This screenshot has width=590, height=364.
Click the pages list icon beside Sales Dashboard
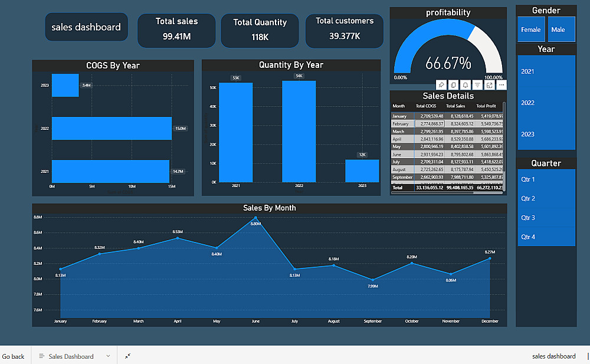pyautogui.click(x=42, y=356)
